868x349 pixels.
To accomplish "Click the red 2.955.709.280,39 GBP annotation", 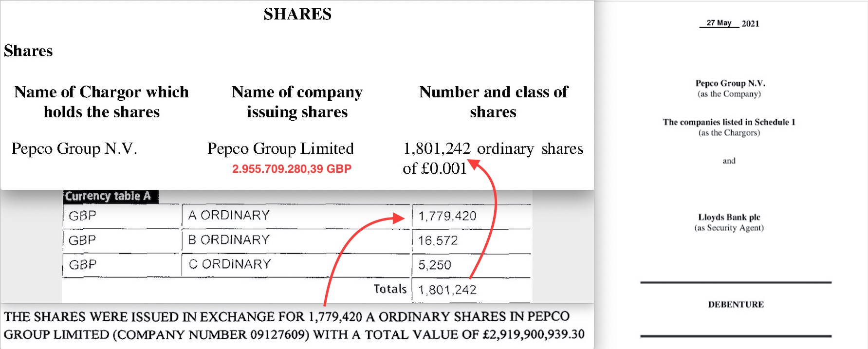I will [x=292, y=169].
